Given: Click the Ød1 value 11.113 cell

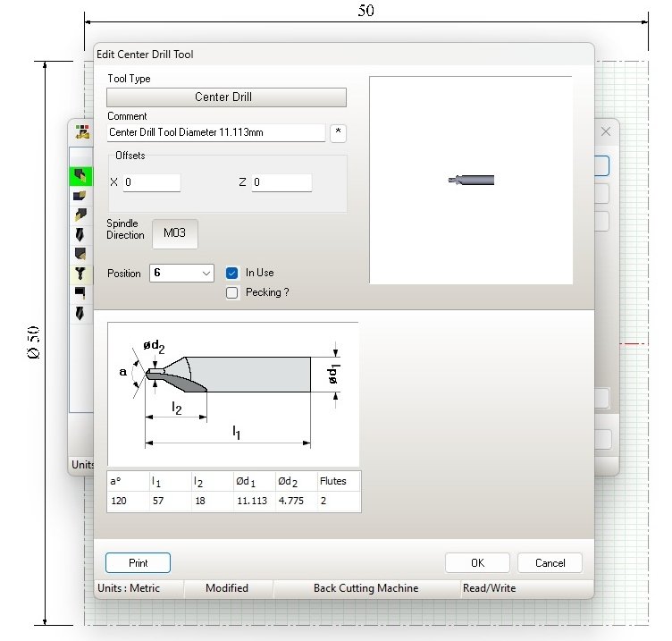Looking at the screenshot, I should click(254, 502).
